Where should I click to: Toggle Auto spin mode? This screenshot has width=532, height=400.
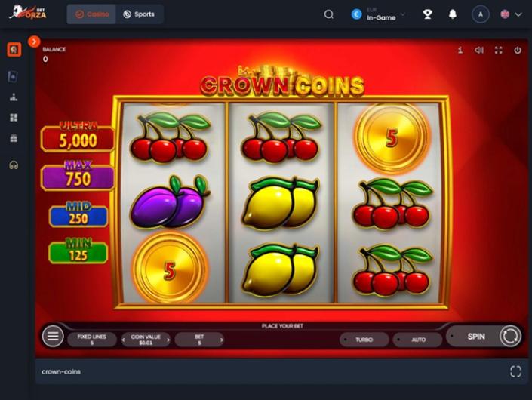tap(417, 340)
